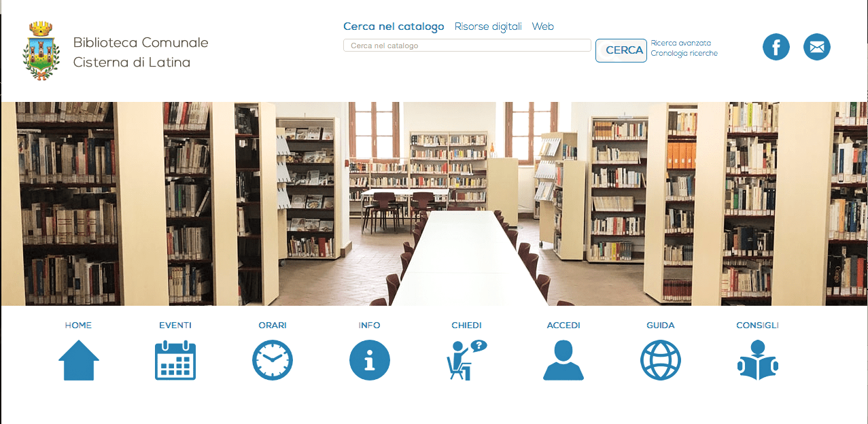Screen dimensions: 868x424
Task: Open Ricerca avanzata link
Action: pyautogui.click(x=681, y=43)
